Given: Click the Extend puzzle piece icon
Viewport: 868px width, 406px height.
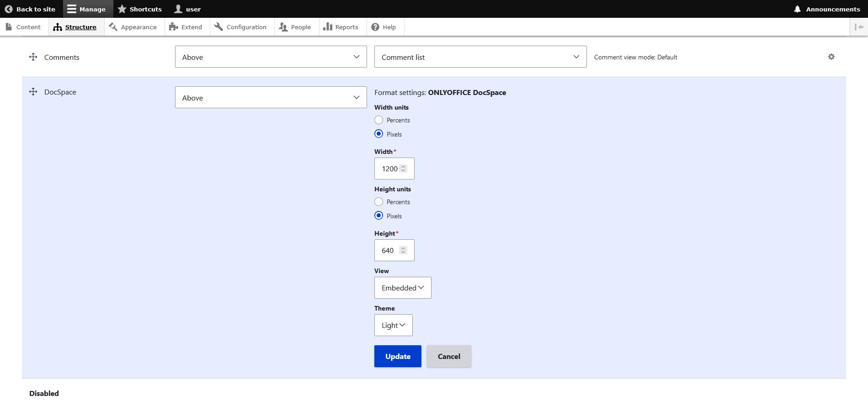Looking at the screenshot, I should tap(173, 27).
